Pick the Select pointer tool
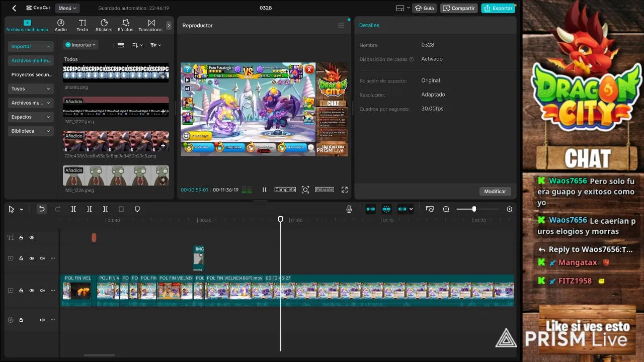Screen dimensions: 644x362 (12, 209)
